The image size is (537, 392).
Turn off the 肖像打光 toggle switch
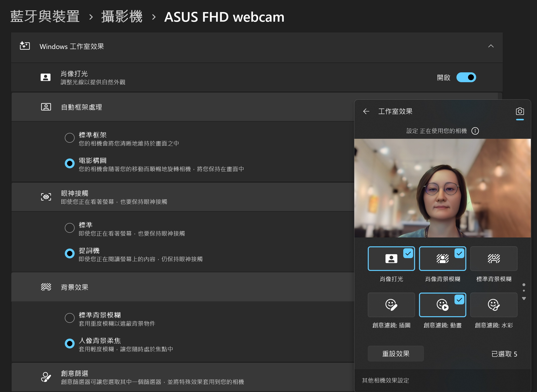pos(466,78)
